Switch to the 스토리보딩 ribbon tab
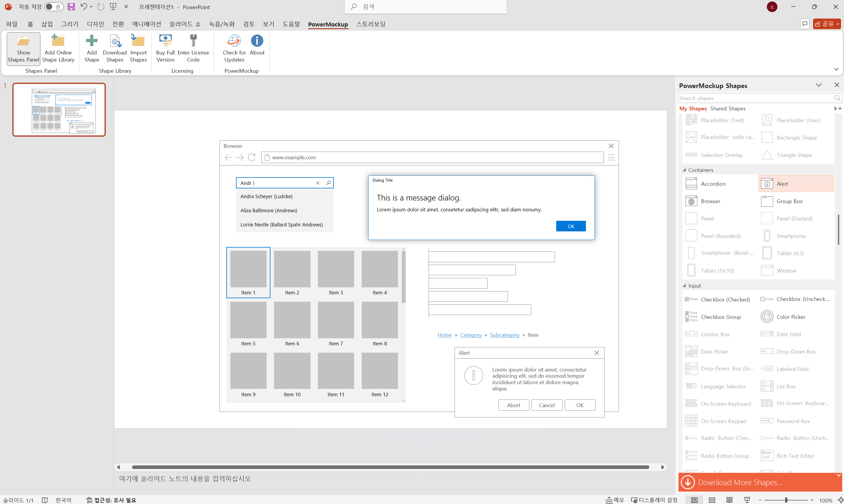The width and height of the screenshot is (844, 504). pos(371,24)
